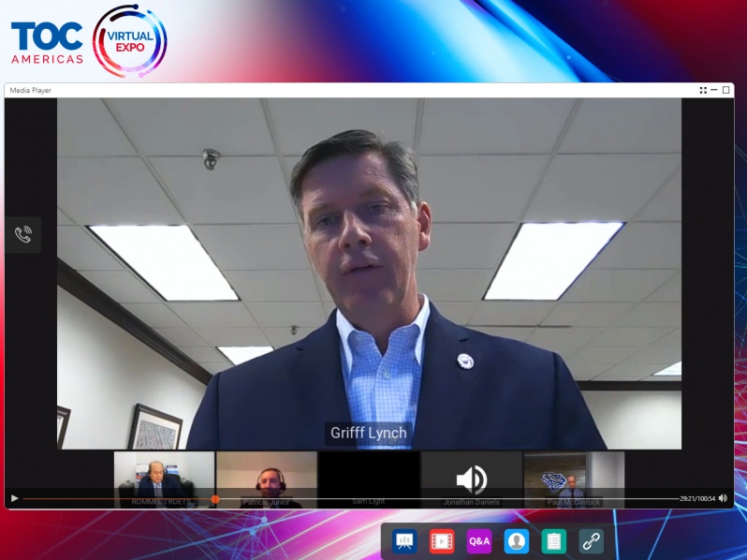Open the Q&A panel

[478, 541]
